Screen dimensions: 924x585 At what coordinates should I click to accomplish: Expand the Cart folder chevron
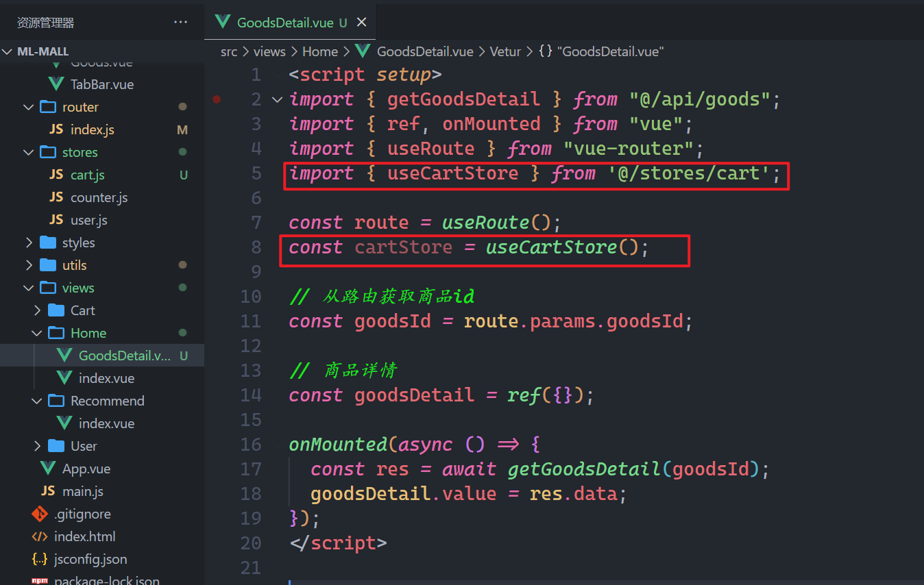click(37, 310)
